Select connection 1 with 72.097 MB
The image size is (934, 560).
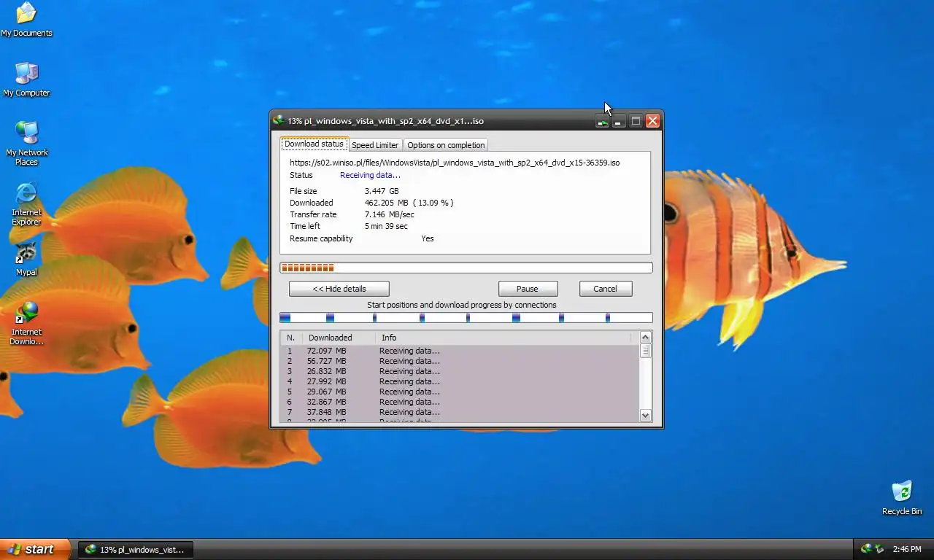click(x=460, y=351)
